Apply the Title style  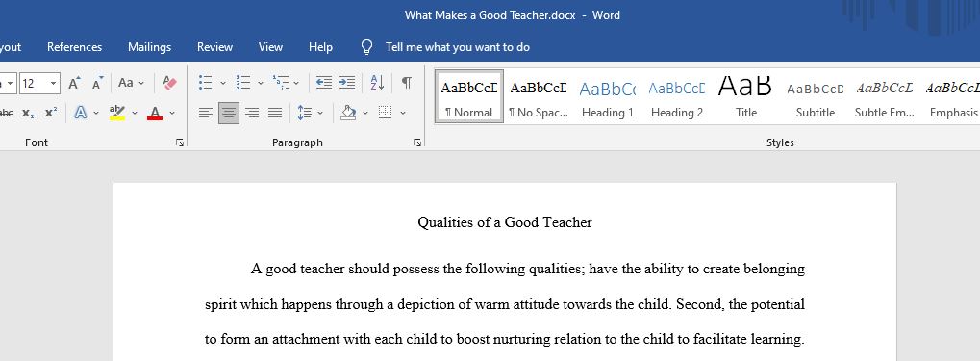point(746,96)
